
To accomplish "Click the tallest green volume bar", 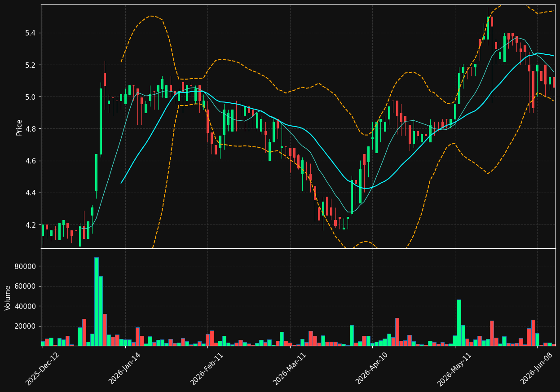I will tap(97, 301).
